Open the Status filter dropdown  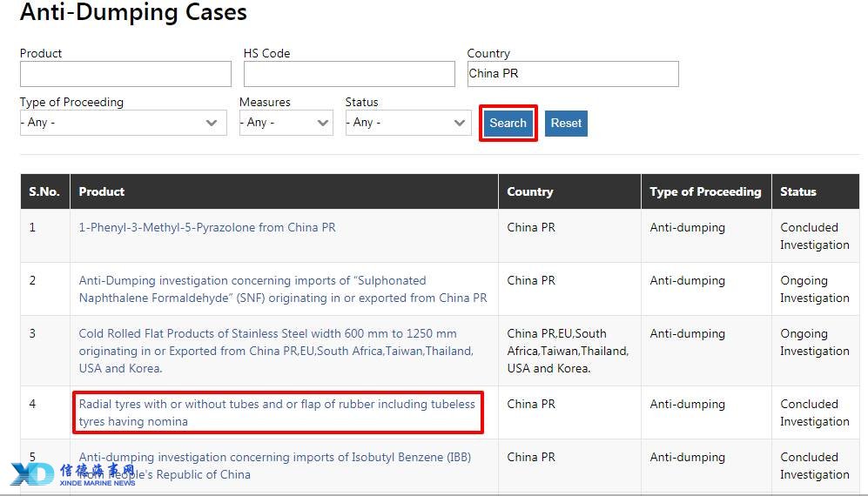tap(408, 123)
